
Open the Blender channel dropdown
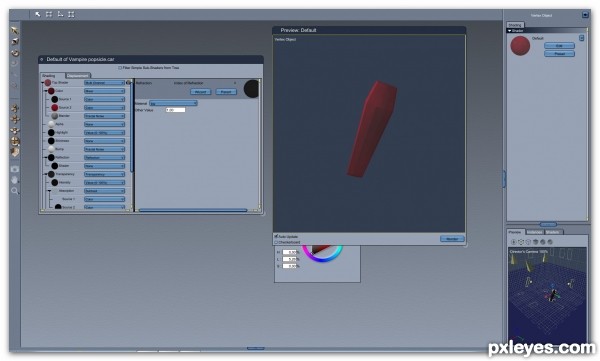[104, 116]
